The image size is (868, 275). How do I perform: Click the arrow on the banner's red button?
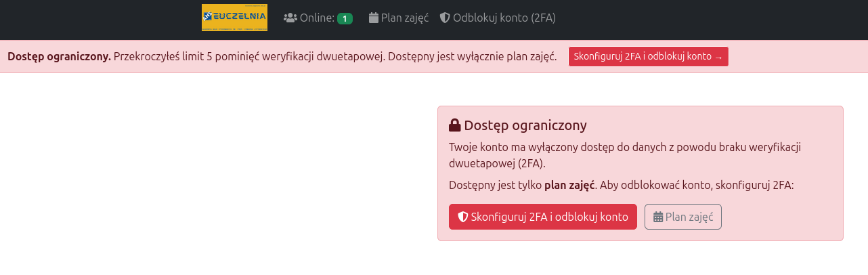coord(718,57)
